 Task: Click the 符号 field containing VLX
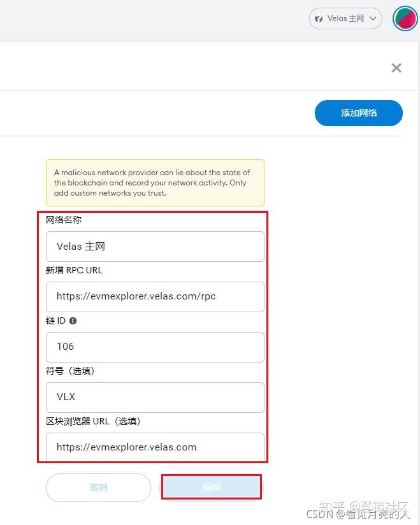point(155,398)
